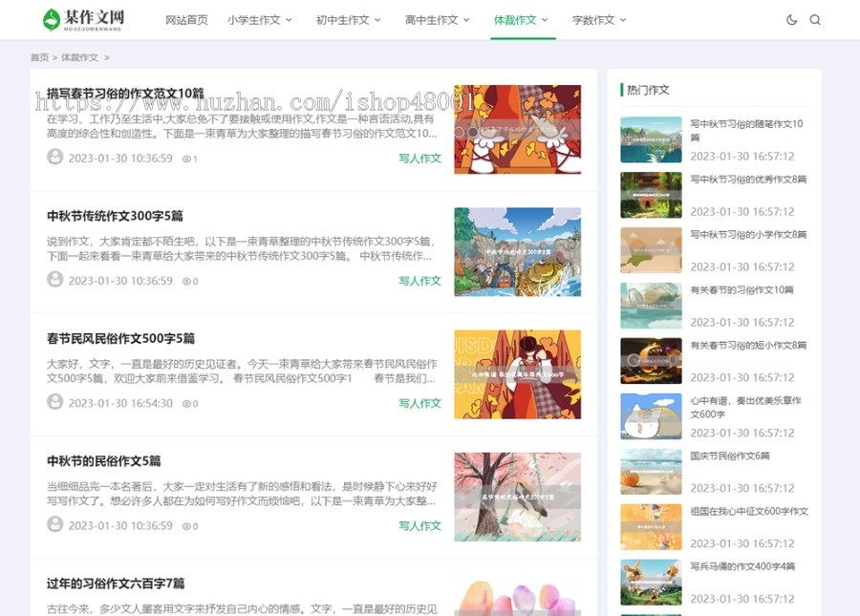This screenshot has height=616, width=860.
Task: Click sidebar thumbnail for 有关春节习俗的短小作文8篇
Action: pos(651,361)
